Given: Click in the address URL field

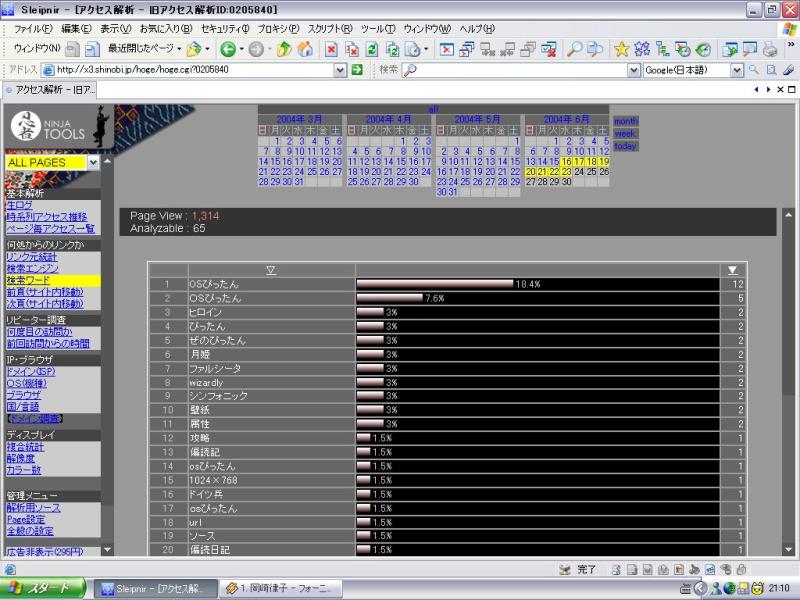Looking at the screenshot, I should pos(194,70).
